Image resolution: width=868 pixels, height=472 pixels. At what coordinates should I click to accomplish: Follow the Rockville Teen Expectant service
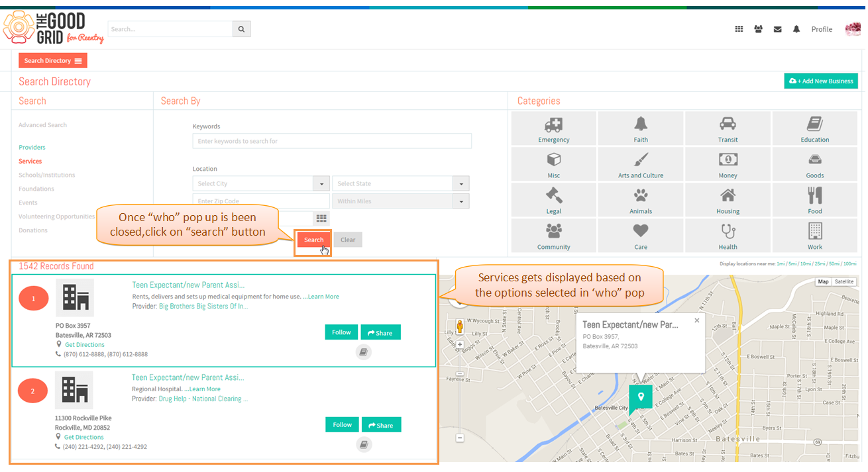click(342, 425)
